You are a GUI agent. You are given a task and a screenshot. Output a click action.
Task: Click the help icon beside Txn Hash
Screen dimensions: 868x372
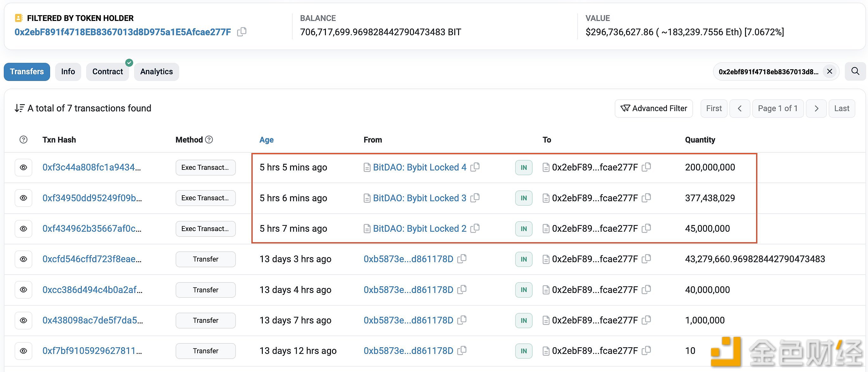coord(23,140)
